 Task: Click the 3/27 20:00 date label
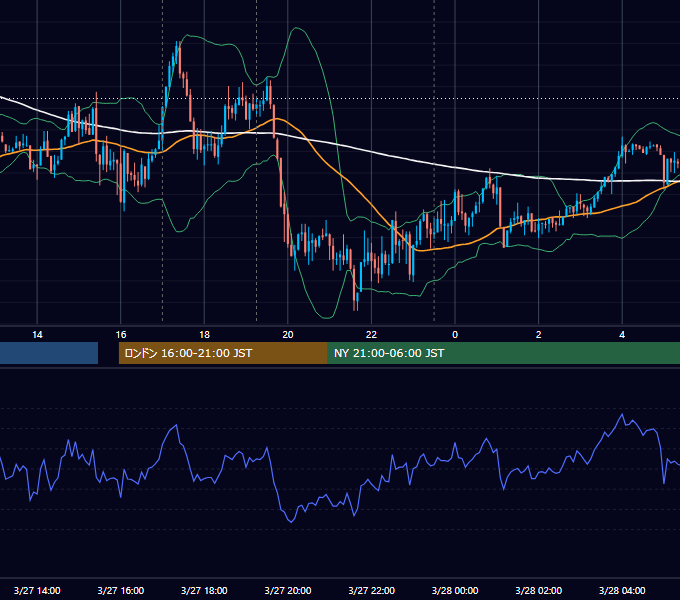288,590
